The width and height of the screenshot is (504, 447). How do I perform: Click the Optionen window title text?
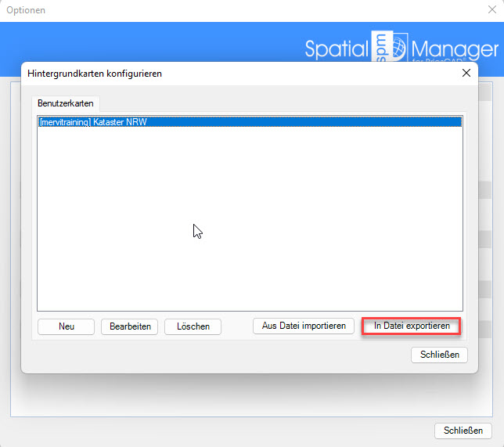(26, 10)
